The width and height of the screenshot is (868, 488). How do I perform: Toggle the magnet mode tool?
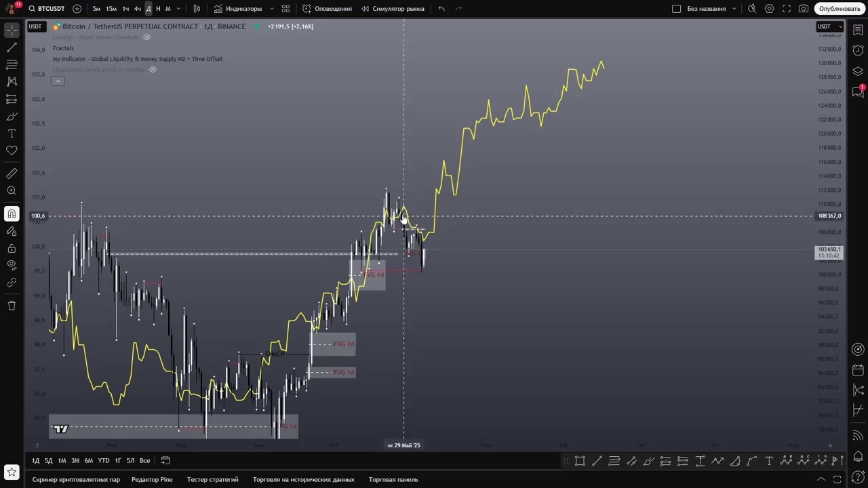(x=12, y=214)
